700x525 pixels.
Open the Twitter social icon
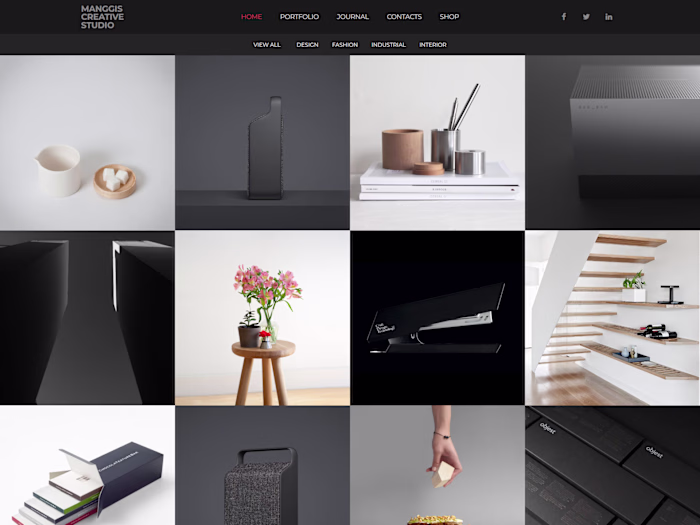[x=586, y=17]
